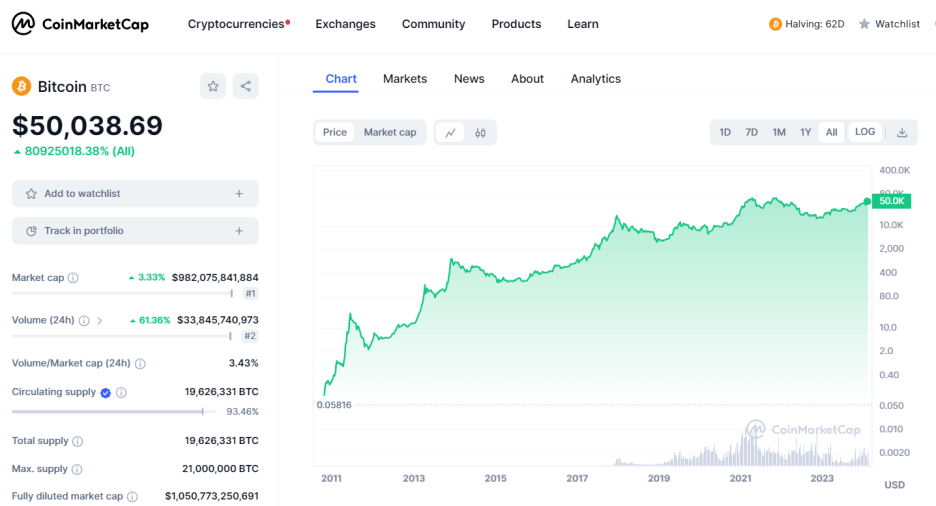
Task: Click the 2021 x-axis label
Action: click(740, 479)
